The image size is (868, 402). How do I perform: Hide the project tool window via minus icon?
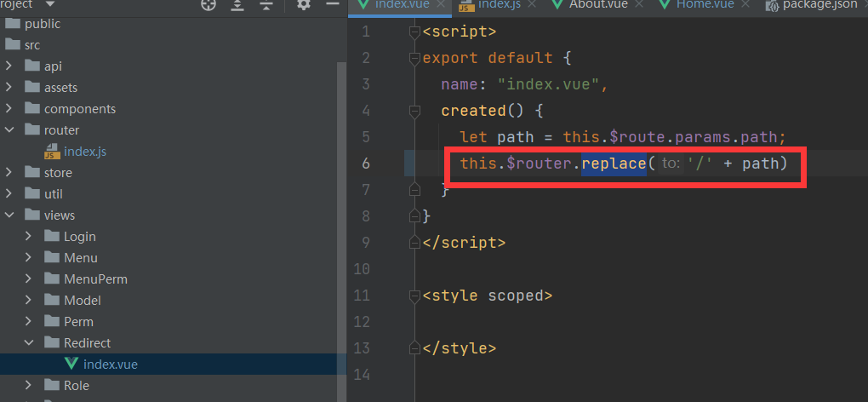pyautogui.click(x=333, y=4)
